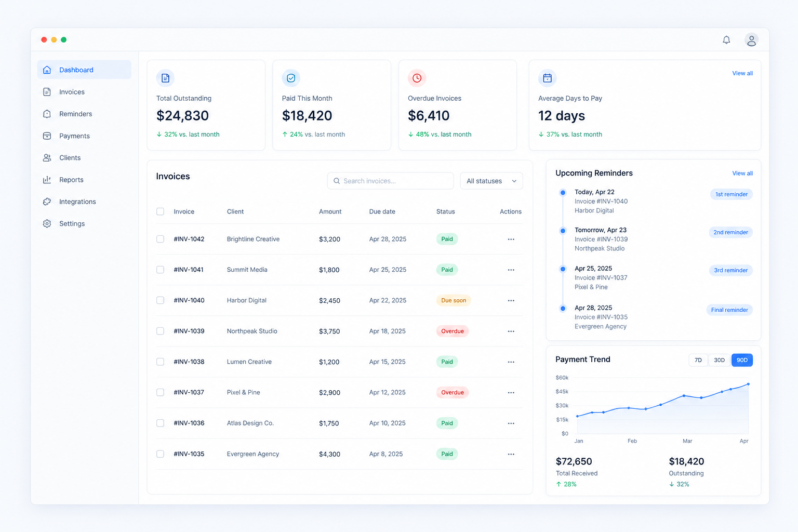798x532 pixels.
Task: Open actions menu for #INV-1035
Action: pos(511,454)
